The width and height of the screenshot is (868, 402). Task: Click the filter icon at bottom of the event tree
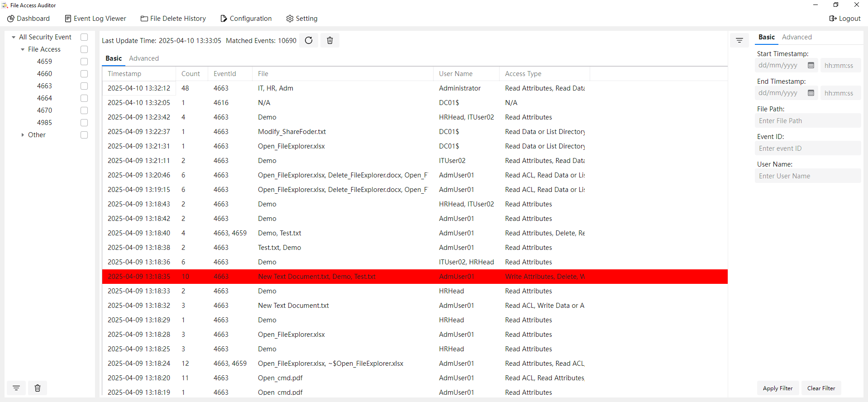[x=16, y=388]
